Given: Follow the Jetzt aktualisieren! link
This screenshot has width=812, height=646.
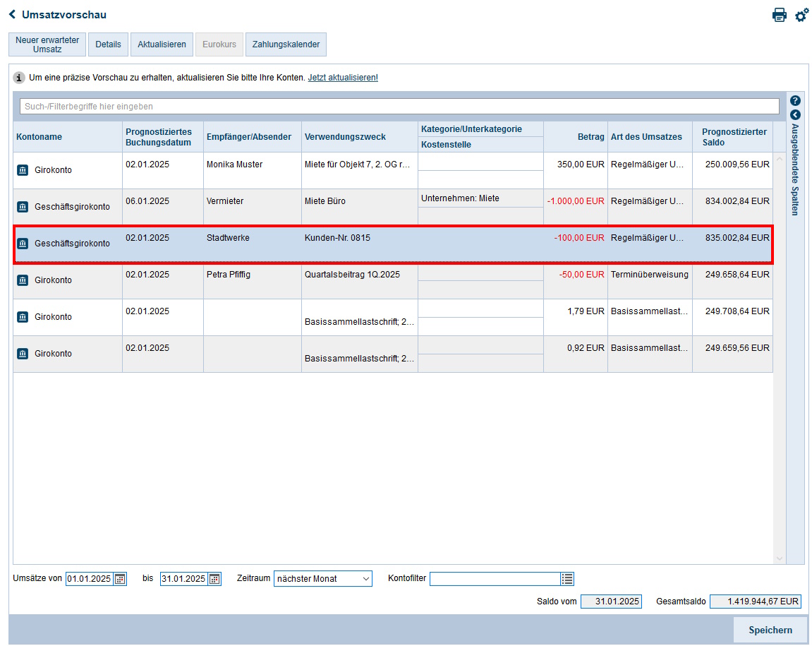Looking at the screenshot, I should pos(343,78).
